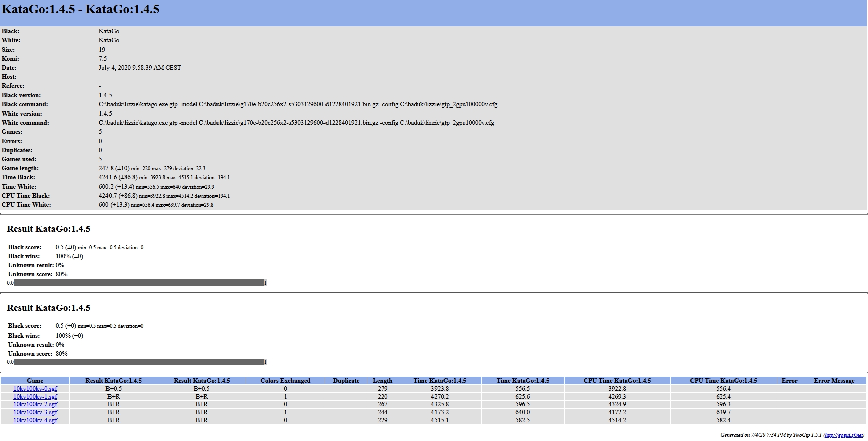This screenshot has height=441, width=868.
Task: Select the Black command path ending in gtp_2gpu100000v.cfg
Action: click(298, 104)
